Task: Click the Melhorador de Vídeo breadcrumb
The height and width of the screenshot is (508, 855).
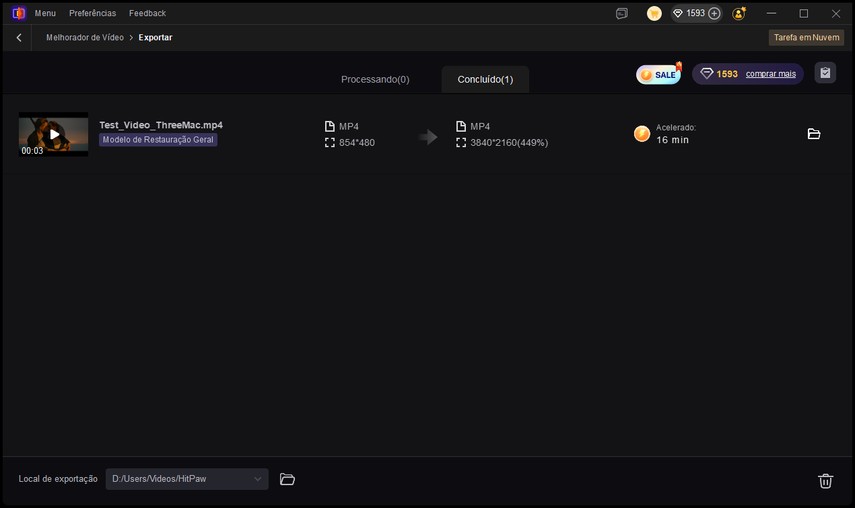Action: [x=85, y=37]
